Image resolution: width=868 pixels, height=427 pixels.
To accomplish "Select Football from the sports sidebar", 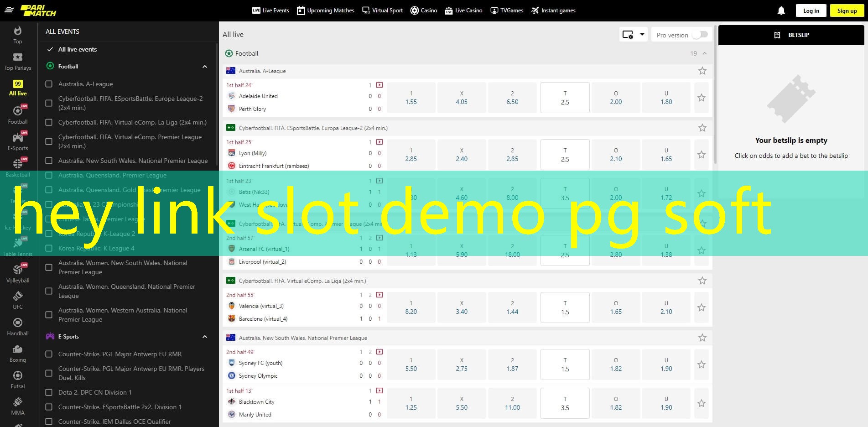I will (x=18, y=113).
